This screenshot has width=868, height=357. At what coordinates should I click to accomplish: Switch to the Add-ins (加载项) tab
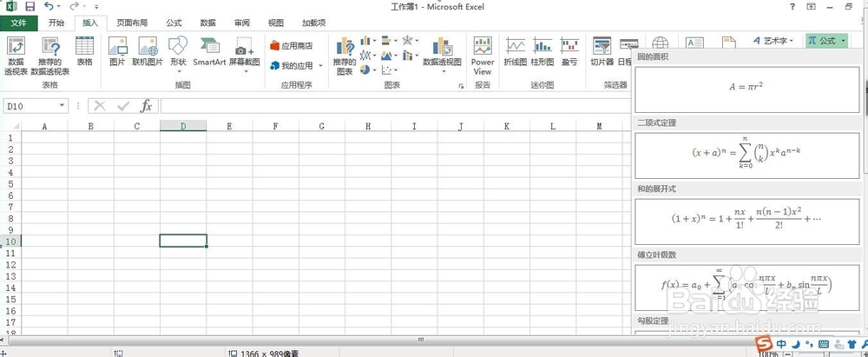314,23
